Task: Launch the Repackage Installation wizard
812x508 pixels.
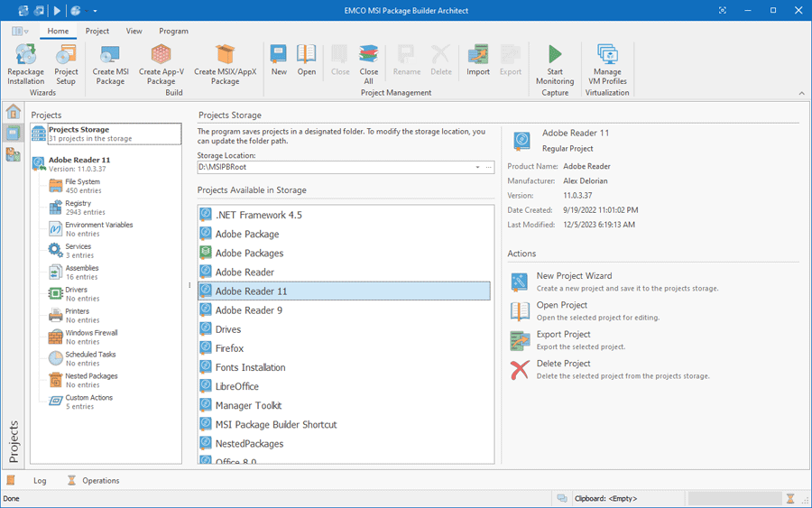Action: point(25,64)
